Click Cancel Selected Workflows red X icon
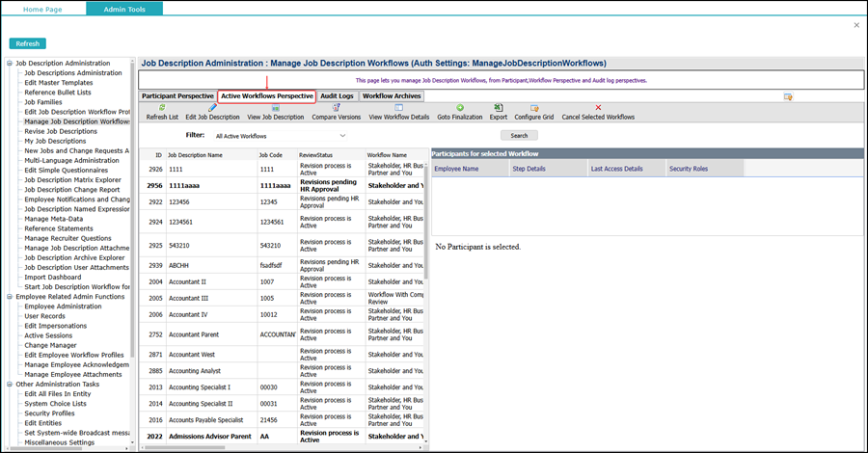The image size is (868, 453). click(598, 108)
